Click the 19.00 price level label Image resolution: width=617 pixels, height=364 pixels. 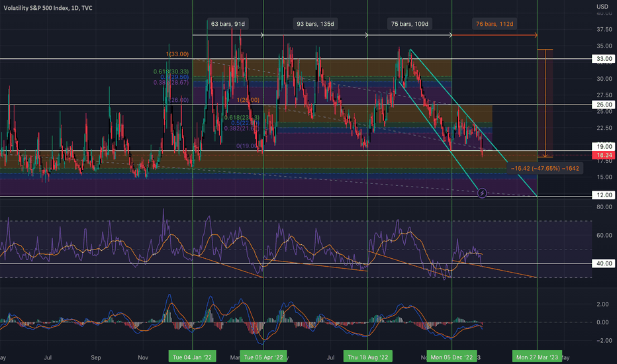[604, 147]
